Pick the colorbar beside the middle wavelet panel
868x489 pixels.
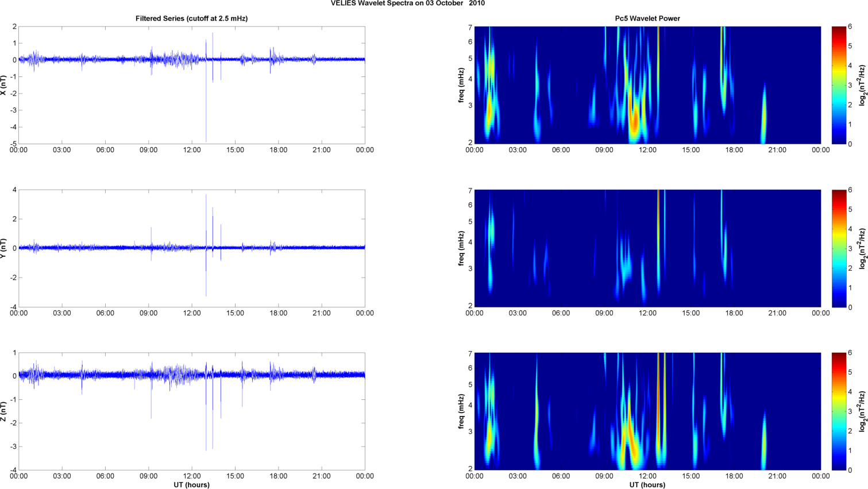[x=839, y=248]
